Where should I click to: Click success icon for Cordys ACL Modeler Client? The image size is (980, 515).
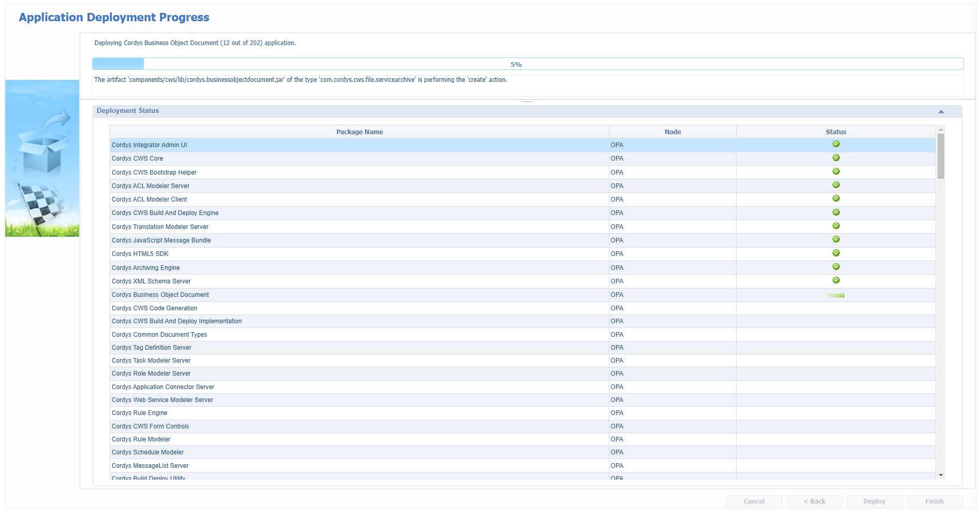click(836, 198)
